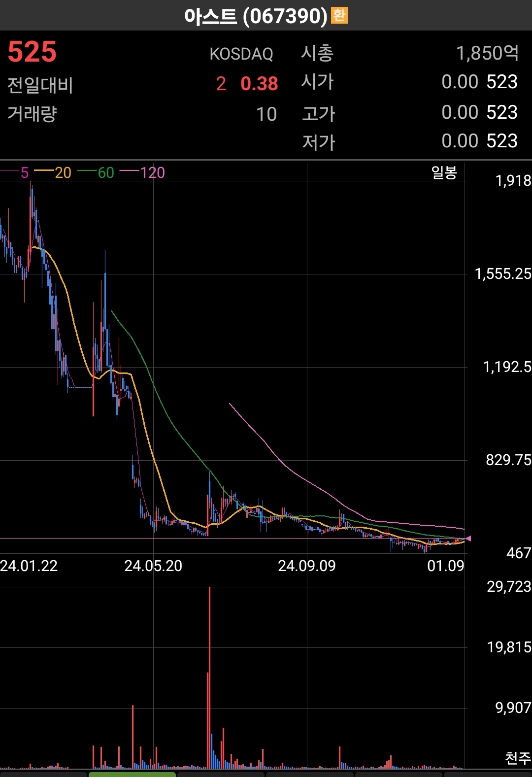The image size is (532, 777).
Task: Tap the 9,907 volume axis label
Action: coord(513,708)
